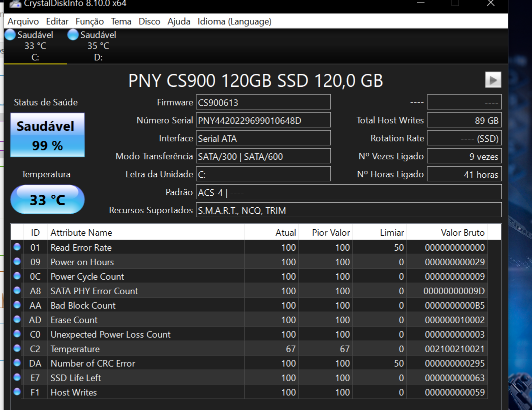Viewport: 532px width, 410px height.
Task: Click status dot of Host Writes row
Action: point(17,392)
